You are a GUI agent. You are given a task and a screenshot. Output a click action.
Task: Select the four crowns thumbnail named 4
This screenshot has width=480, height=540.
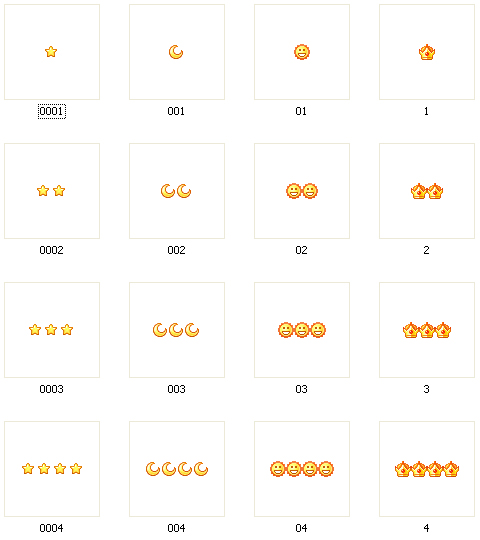pos(427,469)
